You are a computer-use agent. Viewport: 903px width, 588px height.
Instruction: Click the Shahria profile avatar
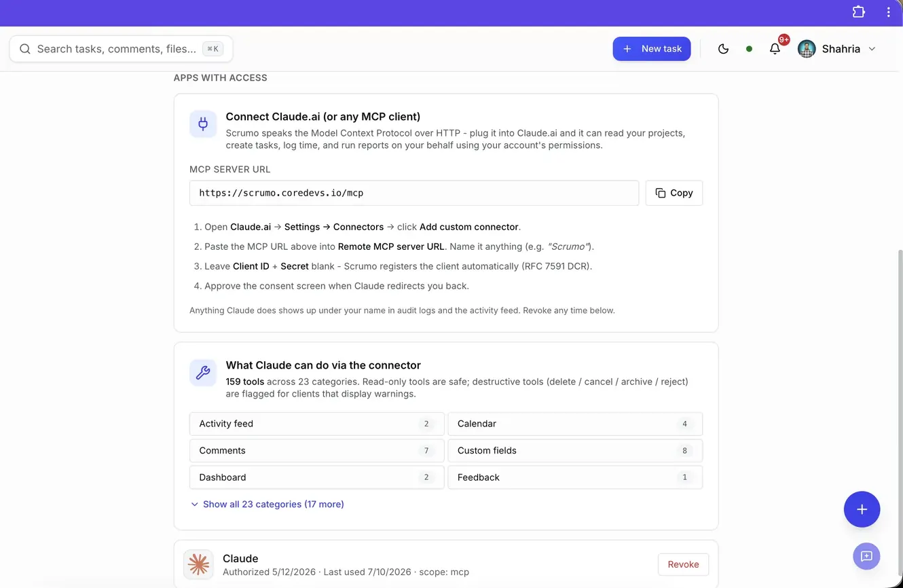click(x=807, y=49)
